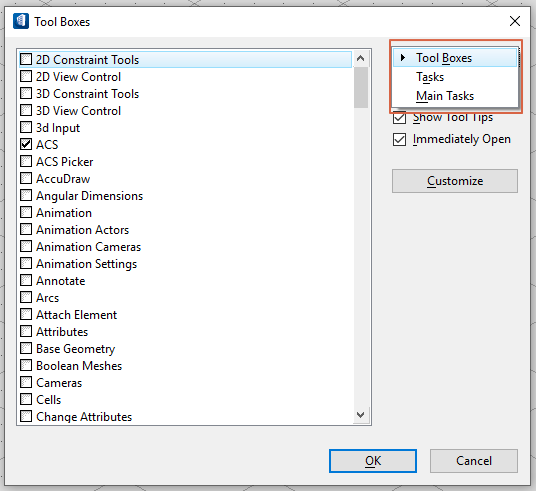This screenshot has width=536, height=491.
Task: Click the arrow marker beside Tool Boxes
Action: 403,57
